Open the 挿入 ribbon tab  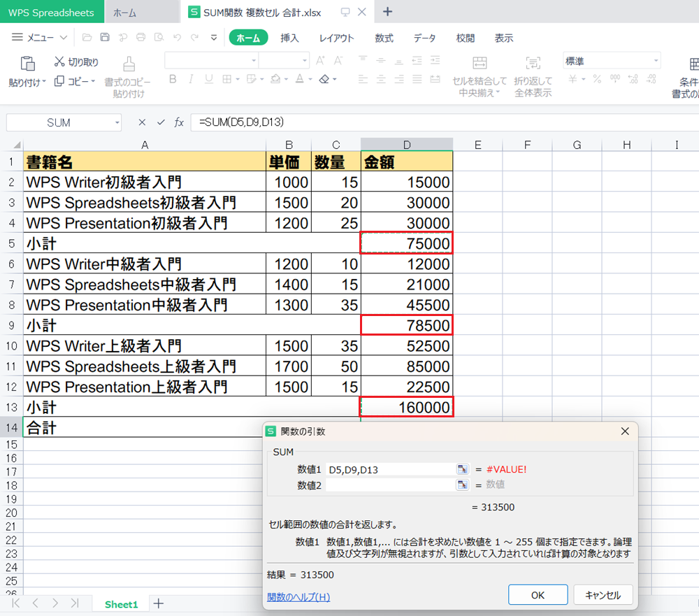289,38
